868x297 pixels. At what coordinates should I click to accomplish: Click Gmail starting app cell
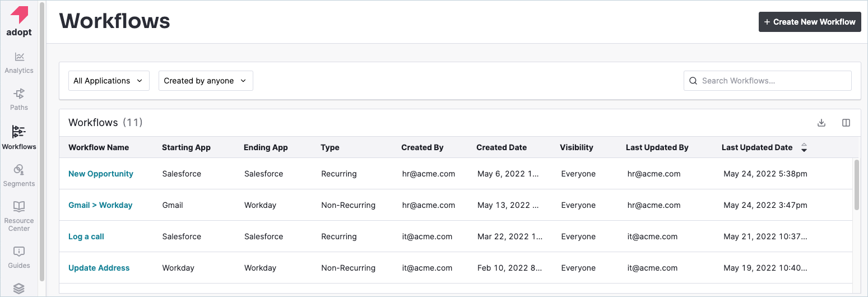(173, 205)
